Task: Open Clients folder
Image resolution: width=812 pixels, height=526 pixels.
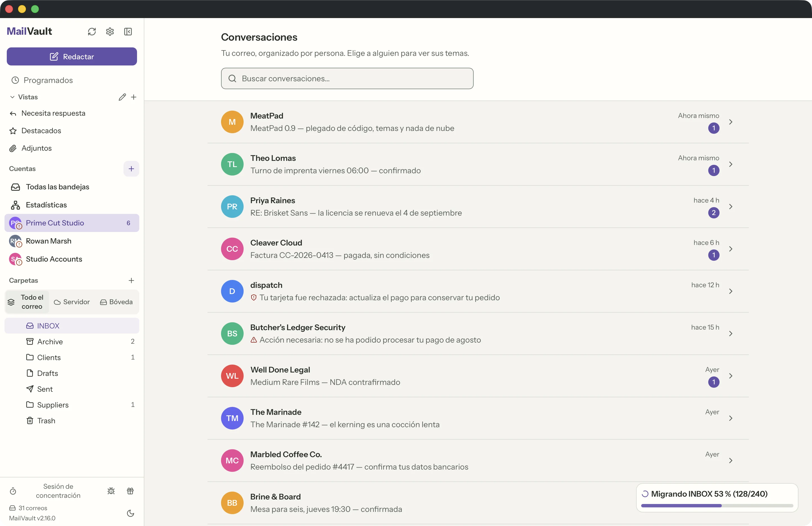Action: coord(72,357)
